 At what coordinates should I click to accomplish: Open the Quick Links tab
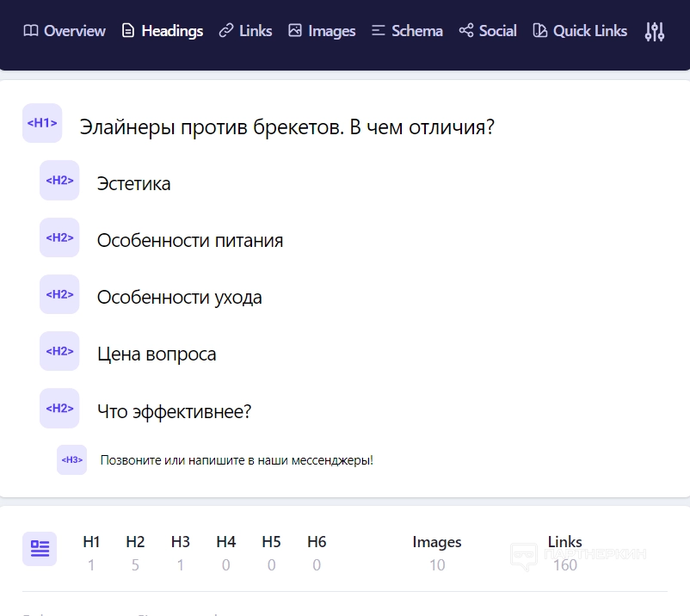(580, 31)
